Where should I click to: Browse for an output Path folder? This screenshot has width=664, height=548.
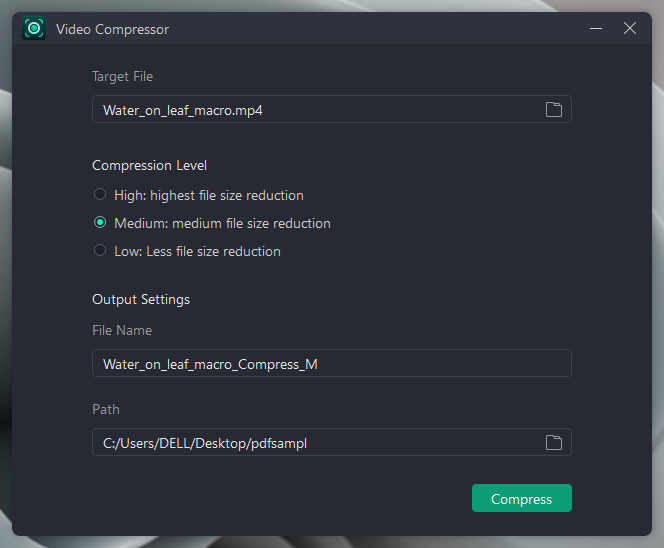click(x=553, y=442)
